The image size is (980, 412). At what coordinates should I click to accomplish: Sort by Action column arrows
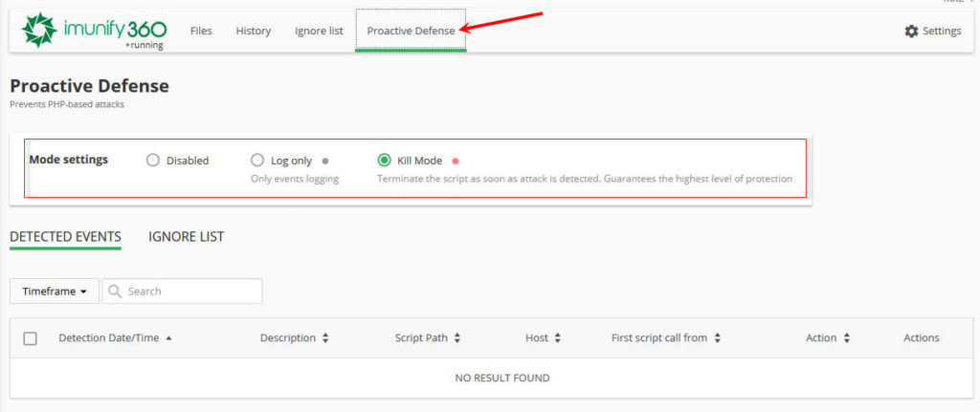click(846, 337)
